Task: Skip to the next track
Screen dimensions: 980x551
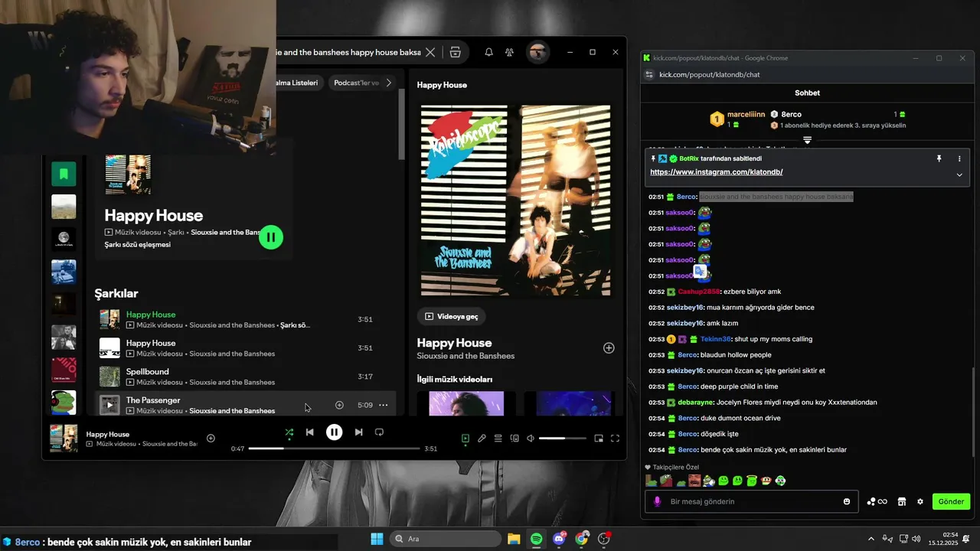Action: tap(358, 432)
